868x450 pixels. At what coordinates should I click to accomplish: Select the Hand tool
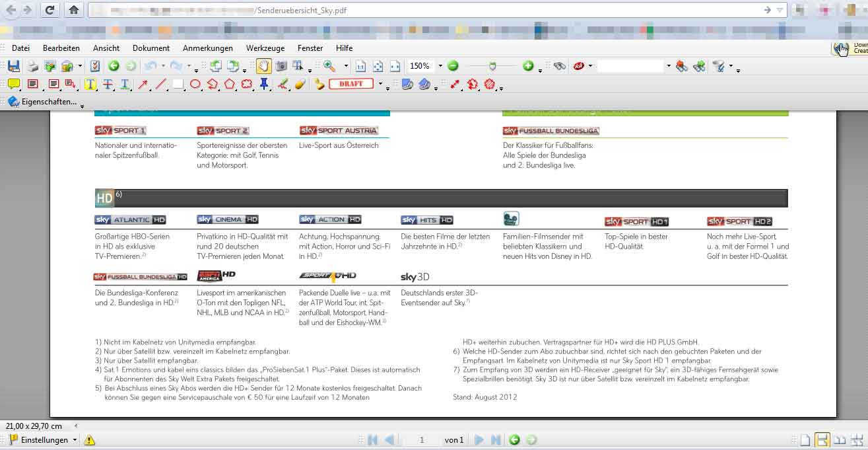pos(263,66)
